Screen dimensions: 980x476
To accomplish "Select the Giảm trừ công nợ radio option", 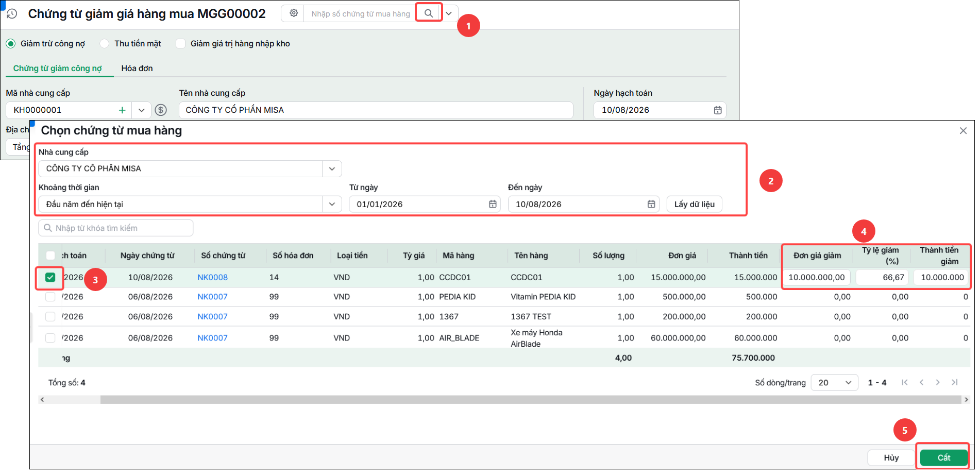I will coord(11,44).
